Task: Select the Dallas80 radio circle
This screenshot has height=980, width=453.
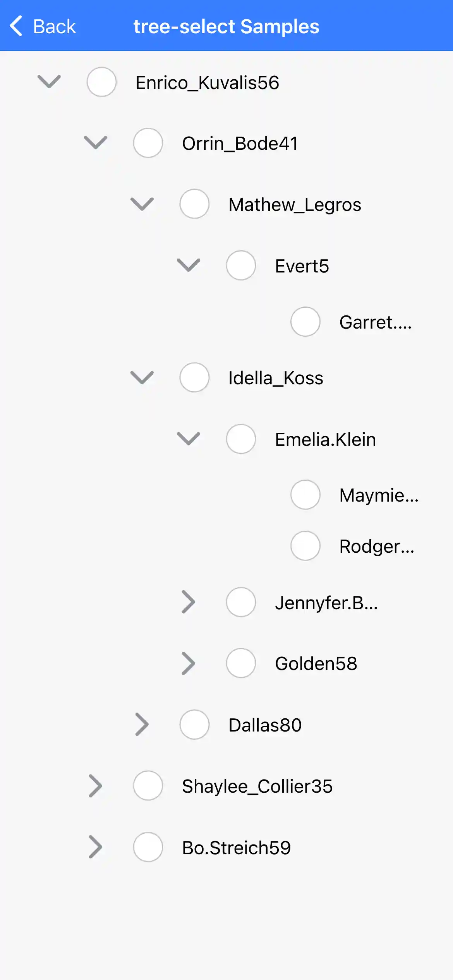Action: pyautogui.click(x=194, y=725)
